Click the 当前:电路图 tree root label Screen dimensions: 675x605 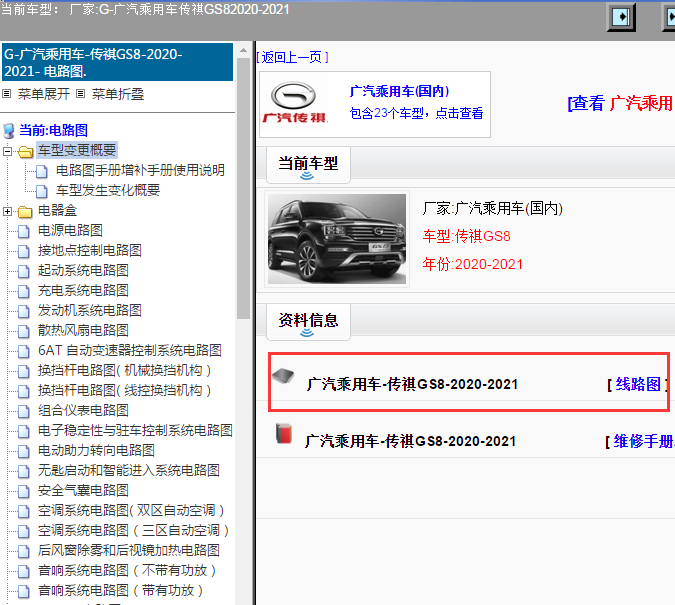coord(53,130)
